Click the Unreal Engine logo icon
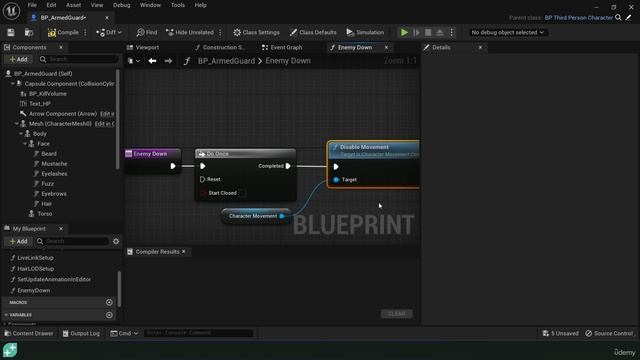Image resolution: width=640 pixels, height=360 pixels. coord(11,11)
